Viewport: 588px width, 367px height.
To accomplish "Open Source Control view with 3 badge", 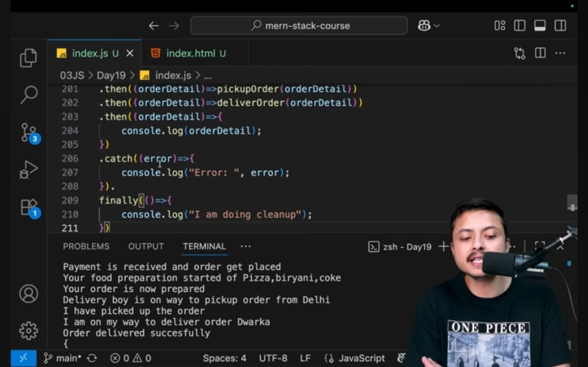I will tap(29, 133).
